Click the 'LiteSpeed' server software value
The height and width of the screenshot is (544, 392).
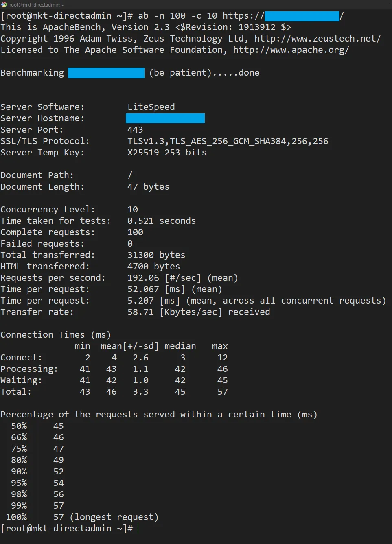point(151,107)
